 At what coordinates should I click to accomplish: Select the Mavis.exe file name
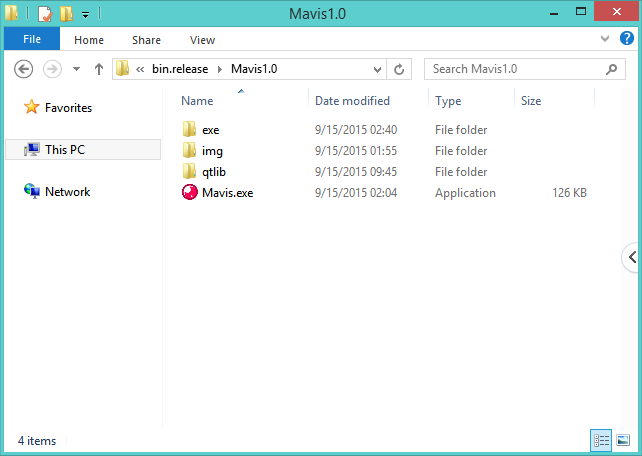pos(228,193)
